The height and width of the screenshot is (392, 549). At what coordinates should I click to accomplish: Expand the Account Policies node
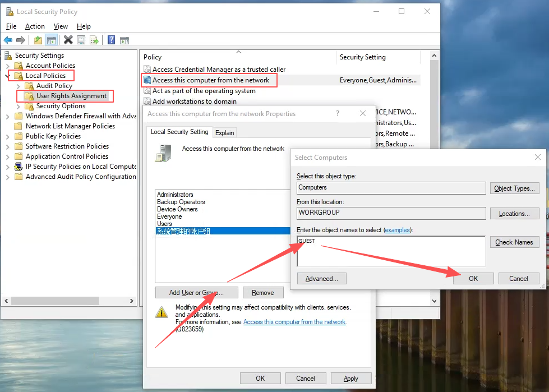coord(8,66)
